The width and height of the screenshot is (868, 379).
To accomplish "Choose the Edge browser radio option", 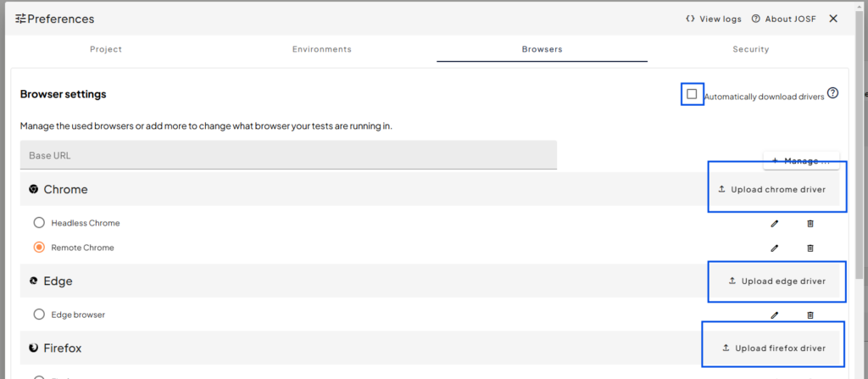I will [39, 315].
